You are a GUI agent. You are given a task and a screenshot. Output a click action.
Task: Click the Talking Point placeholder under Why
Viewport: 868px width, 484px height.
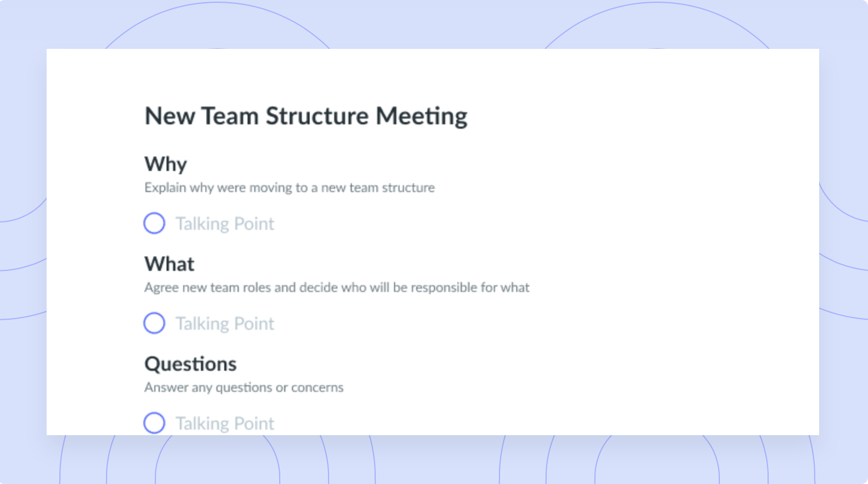[225, 224]
